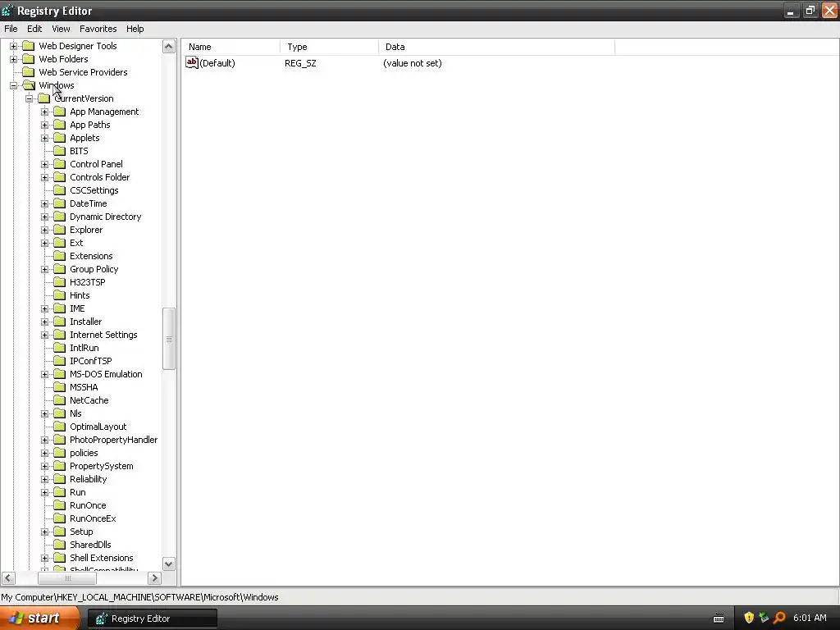Click the CSCSettings folder icon
This screenshot has width=840, height=630.
59,190
